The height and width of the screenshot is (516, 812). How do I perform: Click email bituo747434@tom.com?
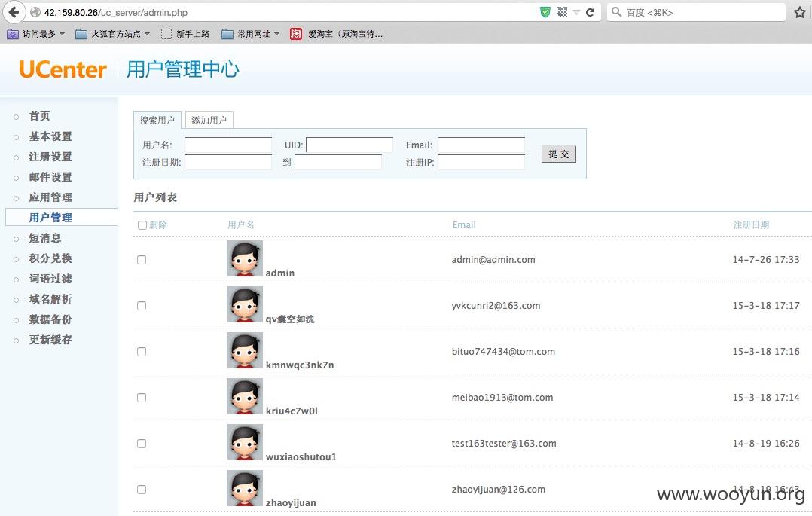click(x=503, y=351)
